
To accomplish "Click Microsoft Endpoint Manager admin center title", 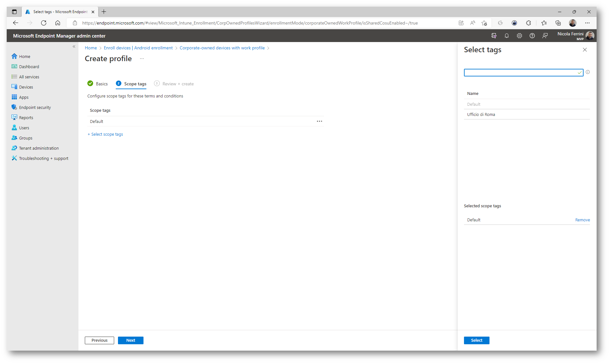I will [59, 36].
